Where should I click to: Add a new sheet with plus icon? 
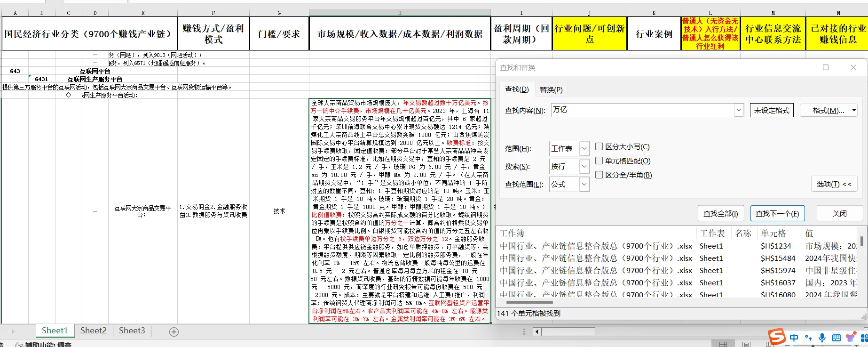click(x=174, y=332)
